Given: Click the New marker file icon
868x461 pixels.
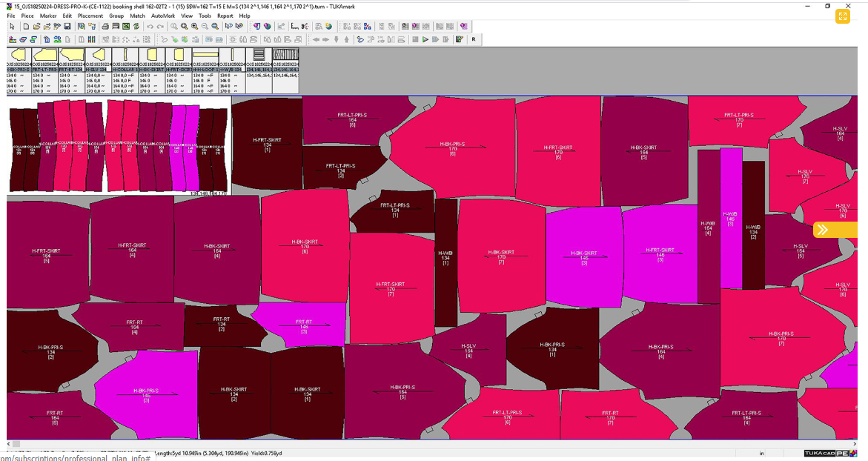Looking at the screenshot, I should pyautogui.click(x=26, y=26).
